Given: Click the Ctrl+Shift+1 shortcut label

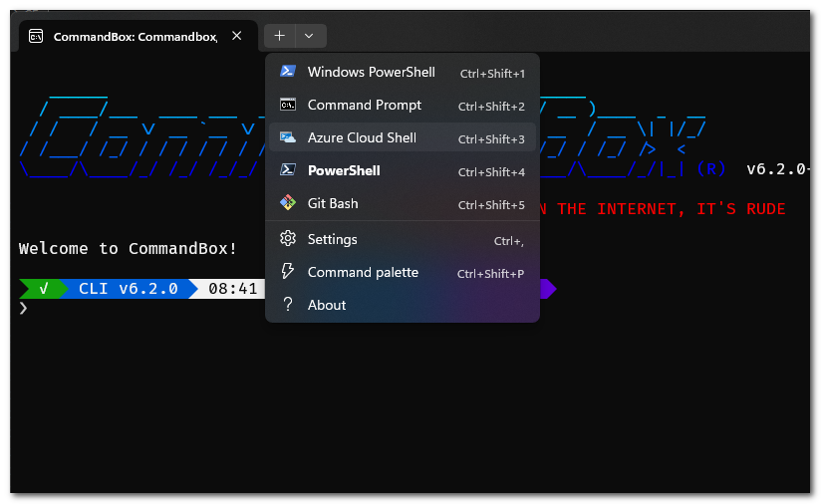Looking at the screenshot, I should click(492, 74).
